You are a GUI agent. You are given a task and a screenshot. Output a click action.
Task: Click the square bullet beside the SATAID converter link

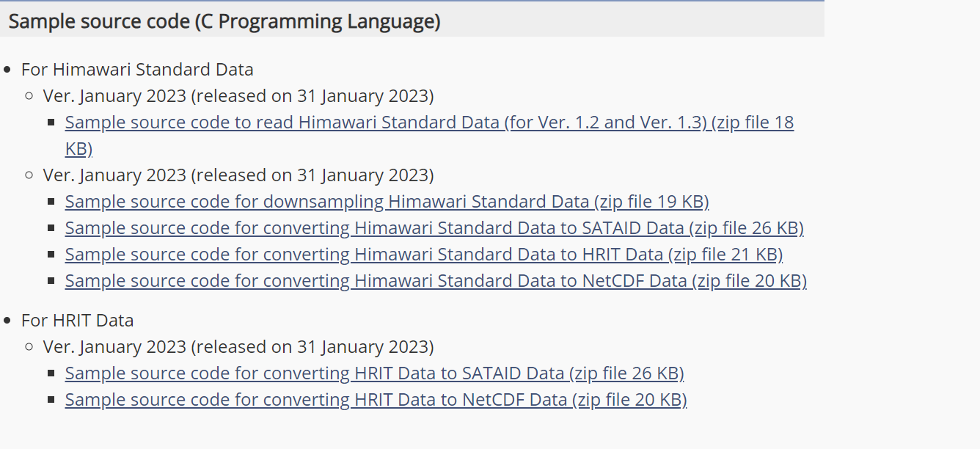[x=50, y=227]
